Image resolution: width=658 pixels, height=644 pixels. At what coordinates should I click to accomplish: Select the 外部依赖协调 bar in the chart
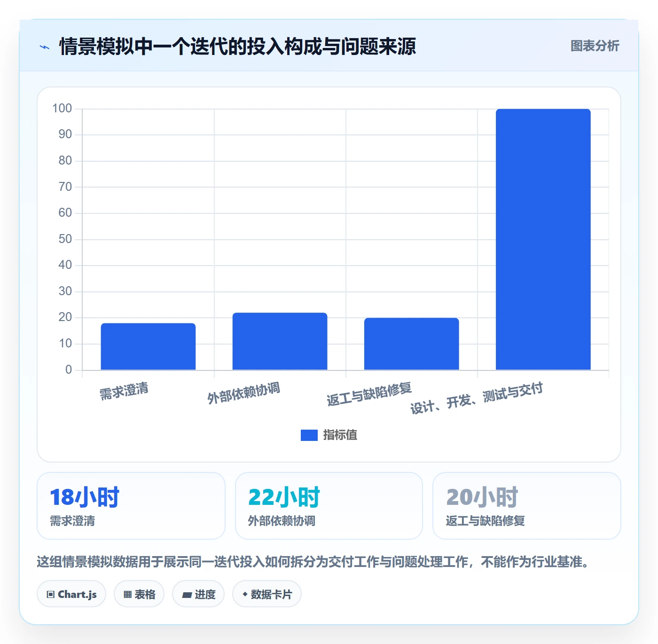tap(280, 341)
